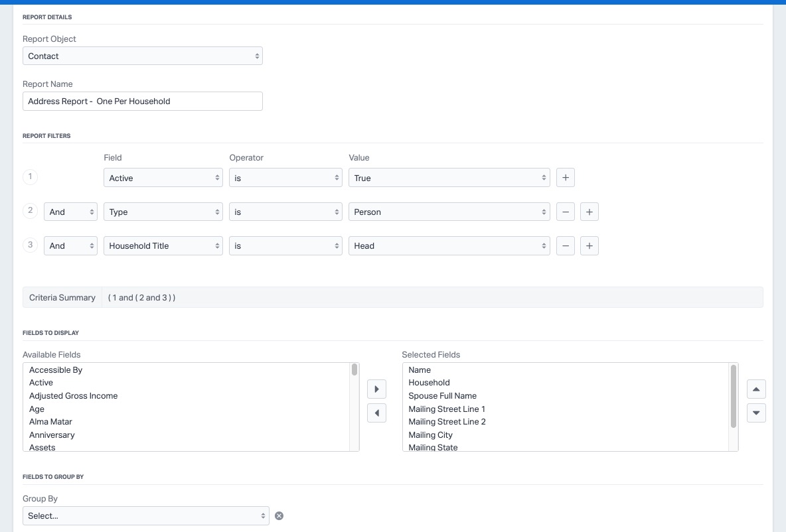786x532 pixels.
Task: Remove the Type filter row
Action: click(565, 212)
